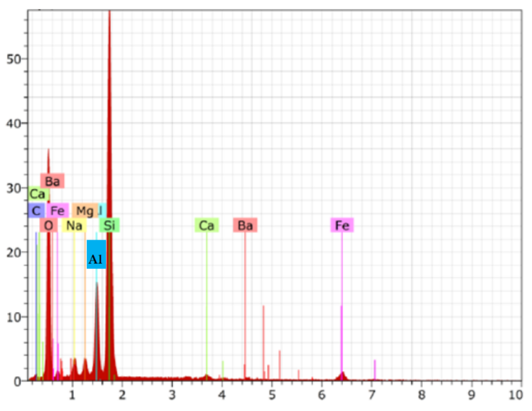
Task: Select the pink Fe label beside C
Action: 57,210
